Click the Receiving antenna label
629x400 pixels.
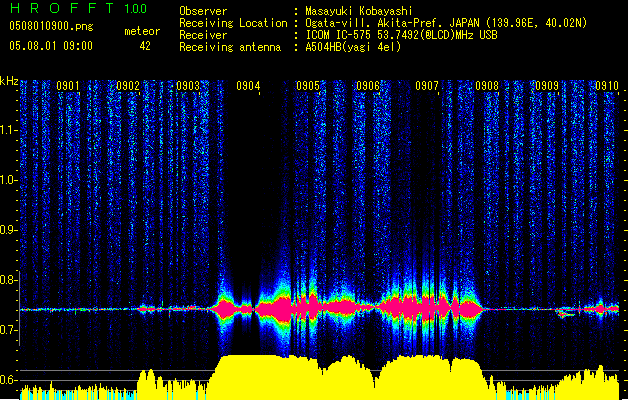click(230, 47)
